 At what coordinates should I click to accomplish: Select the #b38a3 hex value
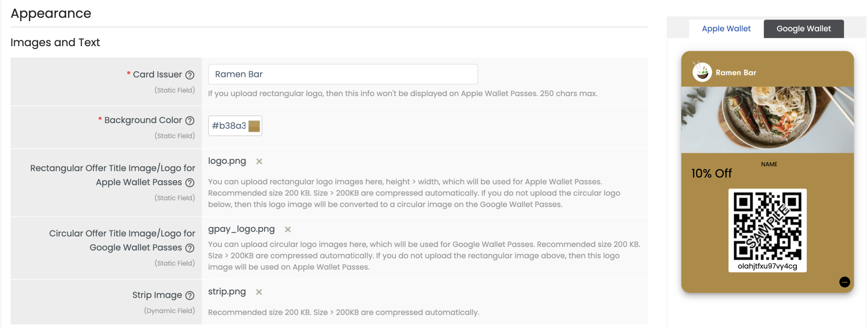point(229,125)
